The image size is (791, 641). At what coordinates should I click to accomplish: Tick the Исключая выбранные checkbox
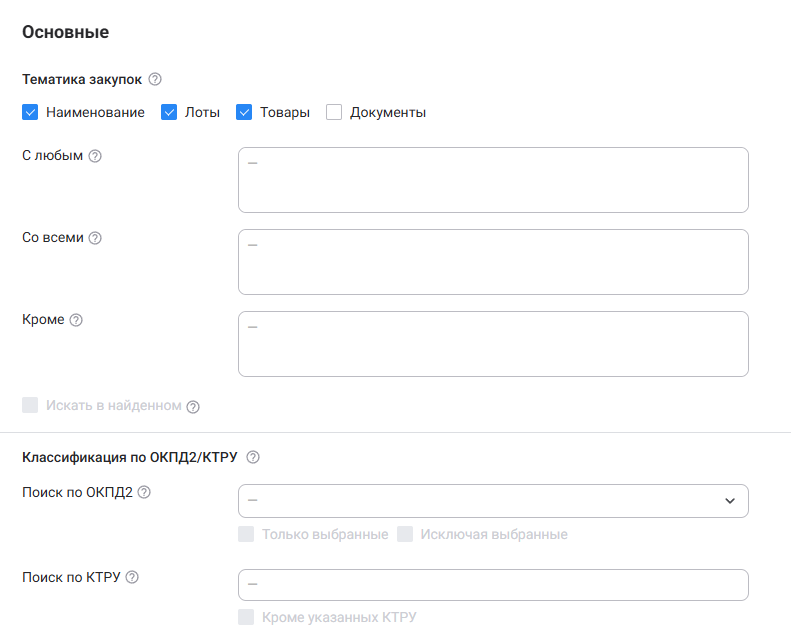click(x=405, y=534)
